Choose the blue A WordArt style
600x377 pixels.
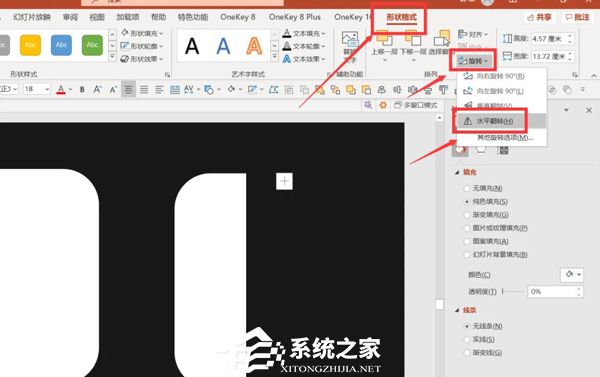223,46
